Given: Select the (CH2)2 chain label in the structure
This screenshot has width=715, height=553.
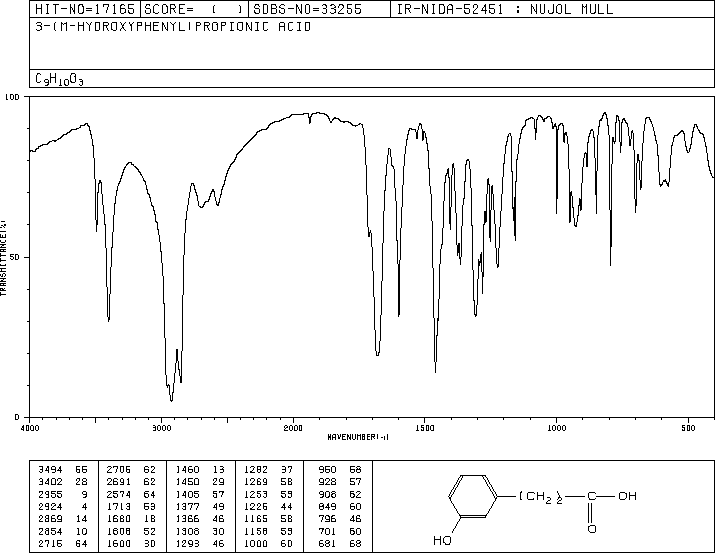Looking at the screenshot, I should coord(541,497).
